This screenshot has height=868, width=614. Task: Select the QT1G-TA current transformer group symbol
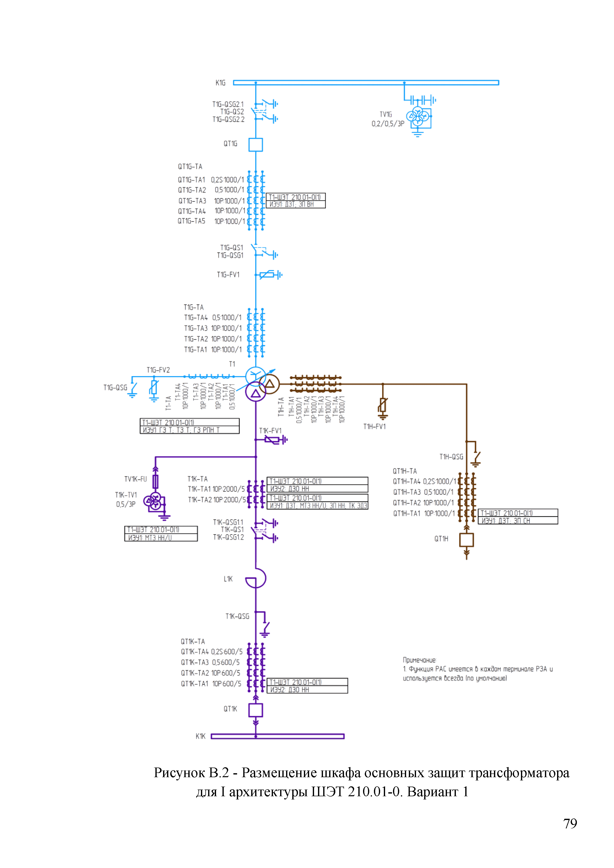(256, 200)
